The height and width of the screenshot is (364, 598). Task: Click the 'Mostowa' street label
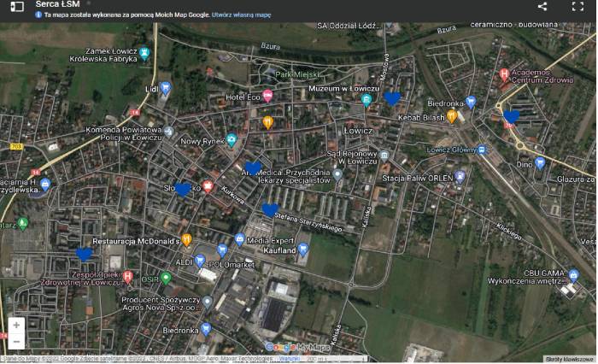(x=384, y=67)
